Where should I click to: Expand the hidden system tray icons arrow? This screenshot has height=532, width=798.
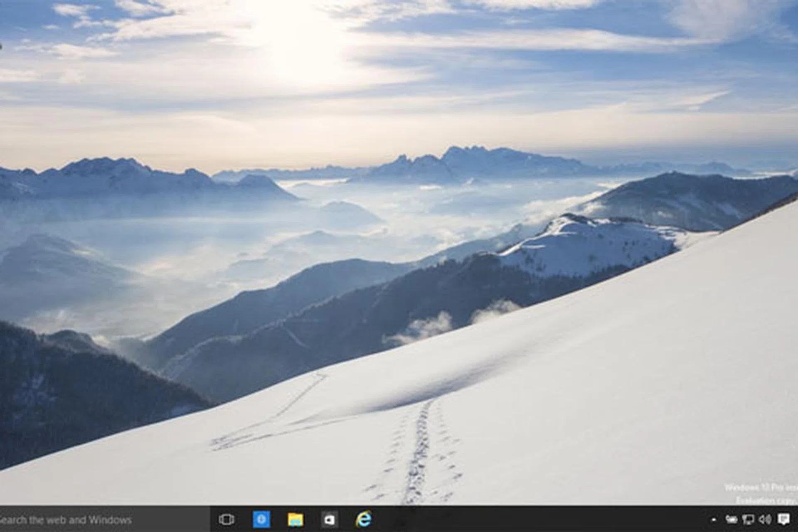click(714, 520)
